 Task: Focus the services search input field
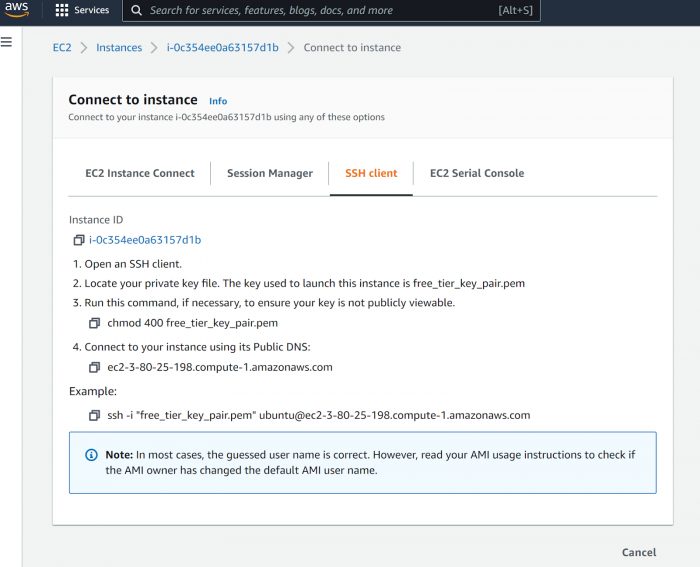pos(320,10)
